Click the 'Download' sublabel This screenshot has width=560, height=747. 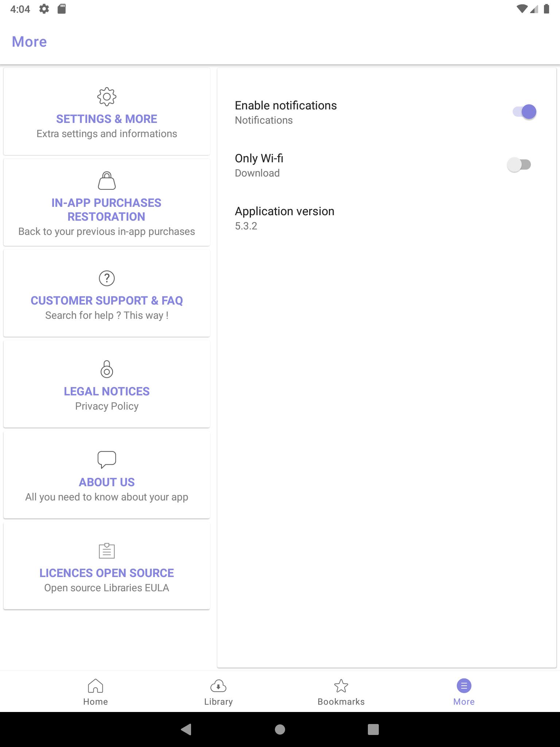point(257,173)
